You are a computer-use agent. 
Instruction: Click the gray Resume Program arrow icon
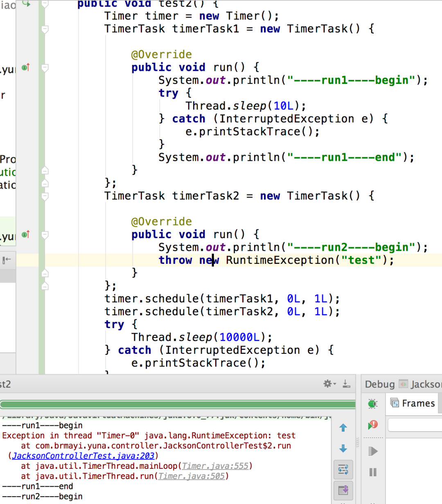(x=373, y=451)
